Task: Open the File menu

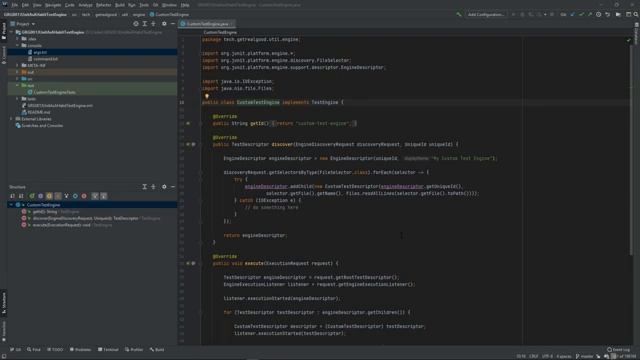Action: pos(15,5)
